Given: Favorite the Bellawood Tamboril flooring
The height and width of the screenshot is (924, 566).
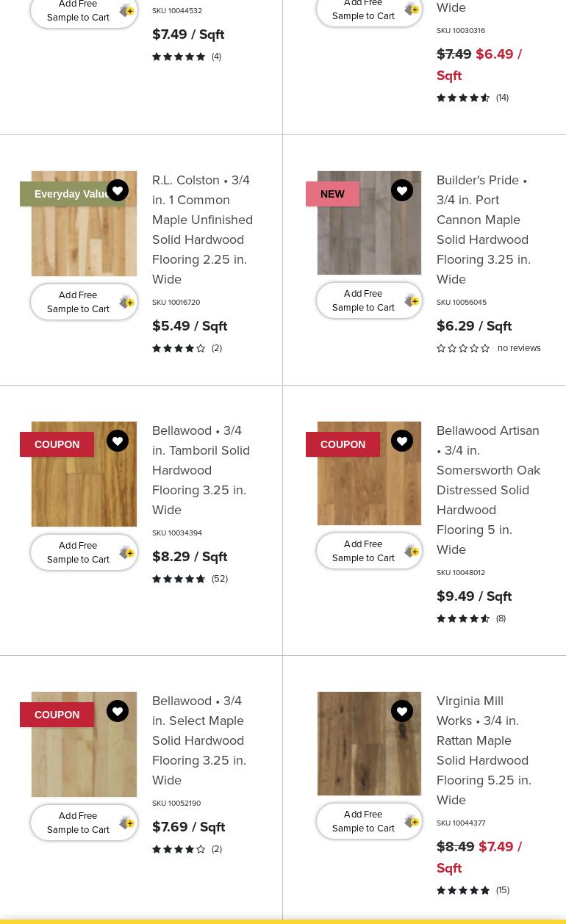Looking at the screenshot, I should coord(118,441).
